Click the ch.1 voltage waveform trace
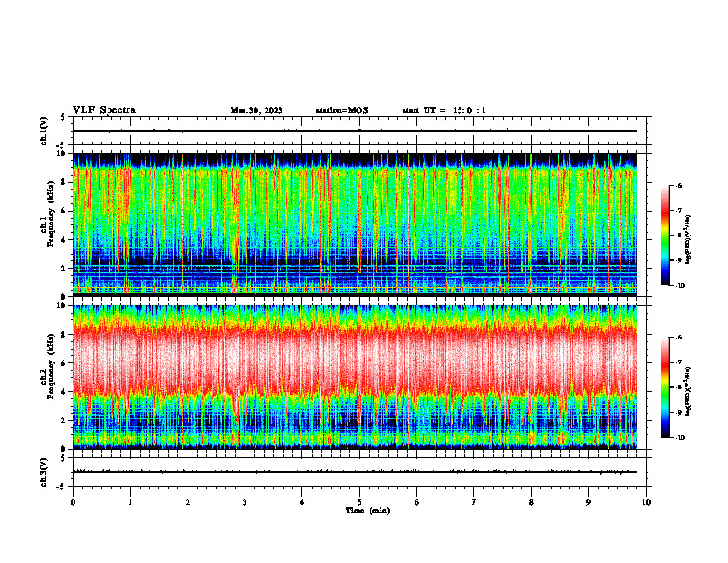Screen dimensions: 728x563 click(355, 131)
